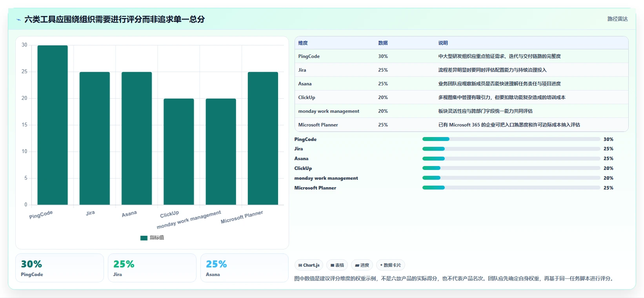Screen dimensions: 644x298
Task: Click the 数据 column header
Action: click(x=383, y=43)
